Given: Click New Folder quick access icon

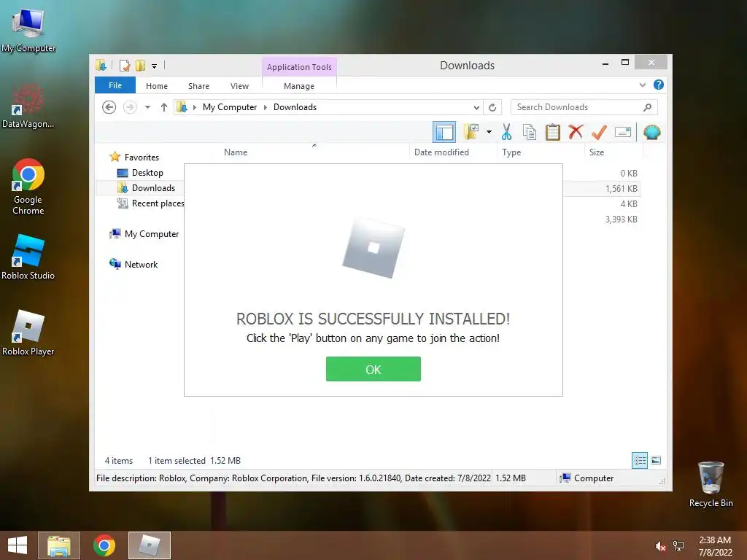Looking at the screenshot, I should coord(141,65).
